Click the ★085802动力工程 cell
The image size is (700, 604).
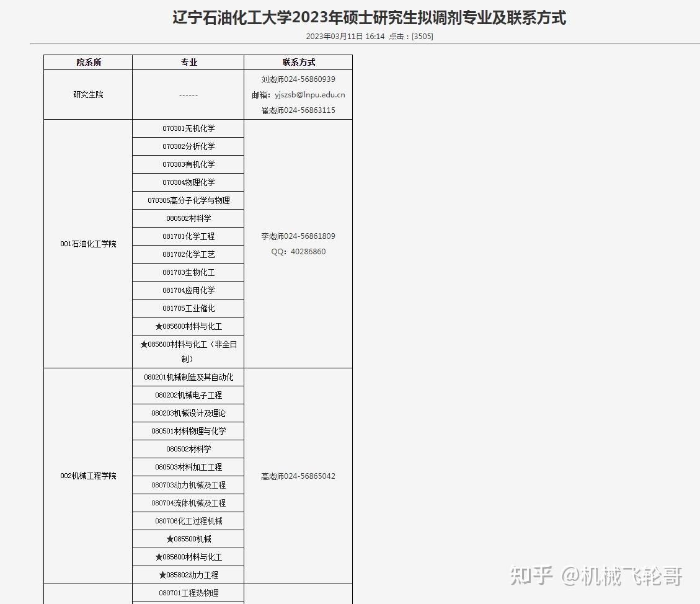click(x=188, y=575)
